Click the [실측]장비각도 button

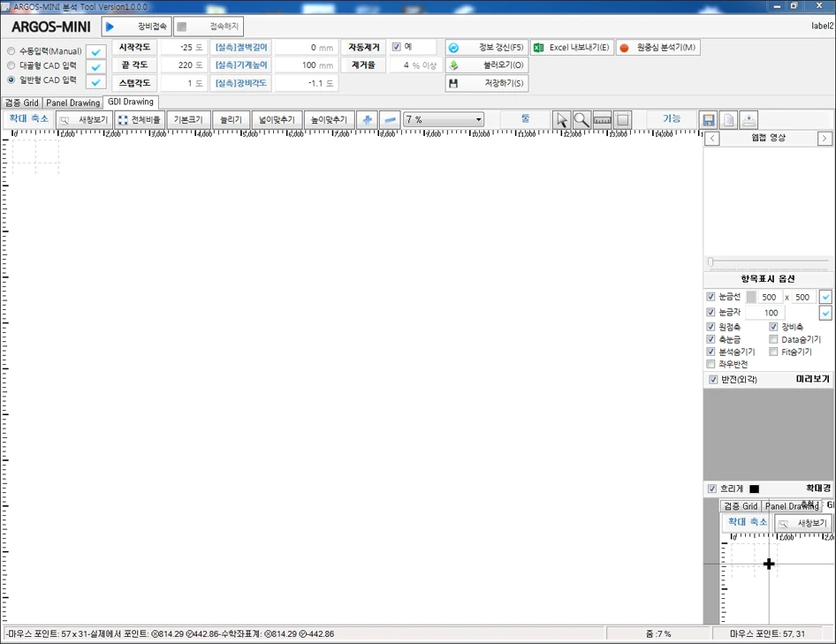(x=241, y=83)
